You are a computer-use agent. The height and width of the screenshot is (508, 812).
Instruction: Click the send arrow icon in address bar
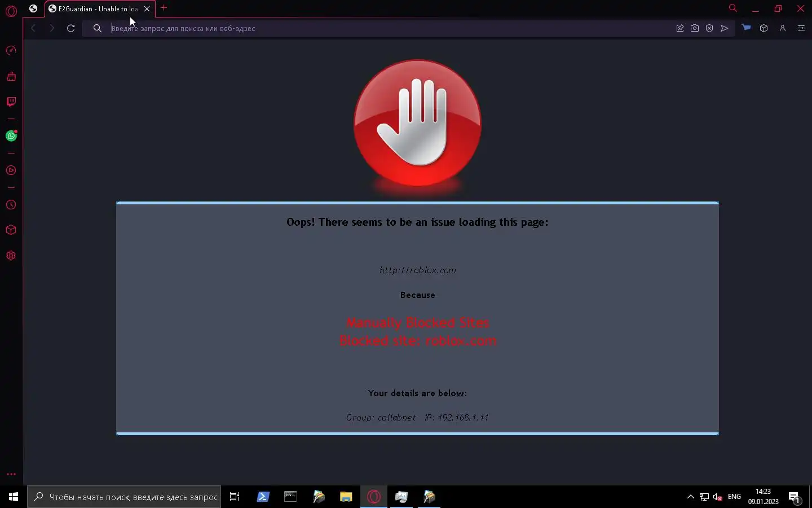coord(725,28)
